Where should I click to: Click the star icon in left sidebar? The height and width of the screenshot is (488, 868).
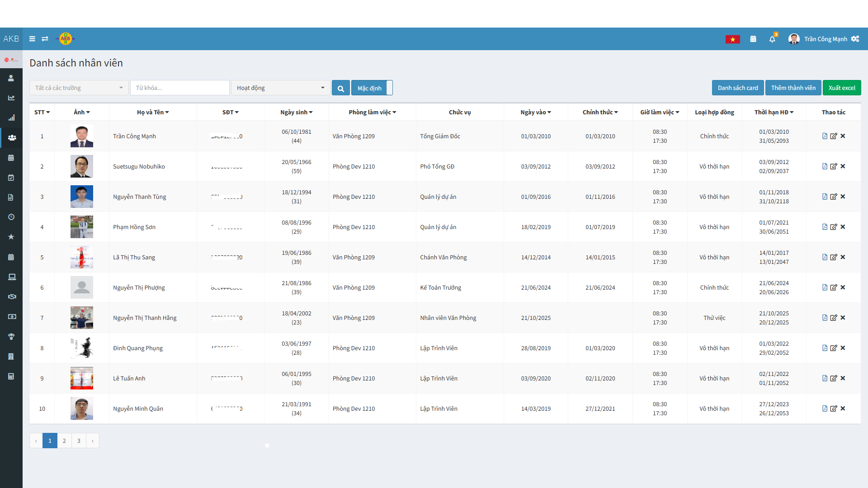(x=11, y=237)
